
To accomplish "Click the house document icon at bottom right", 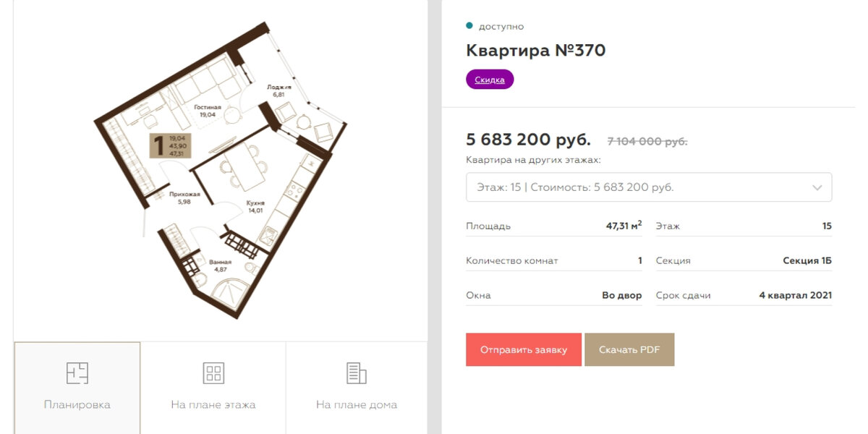I will [x=356, y=373].
